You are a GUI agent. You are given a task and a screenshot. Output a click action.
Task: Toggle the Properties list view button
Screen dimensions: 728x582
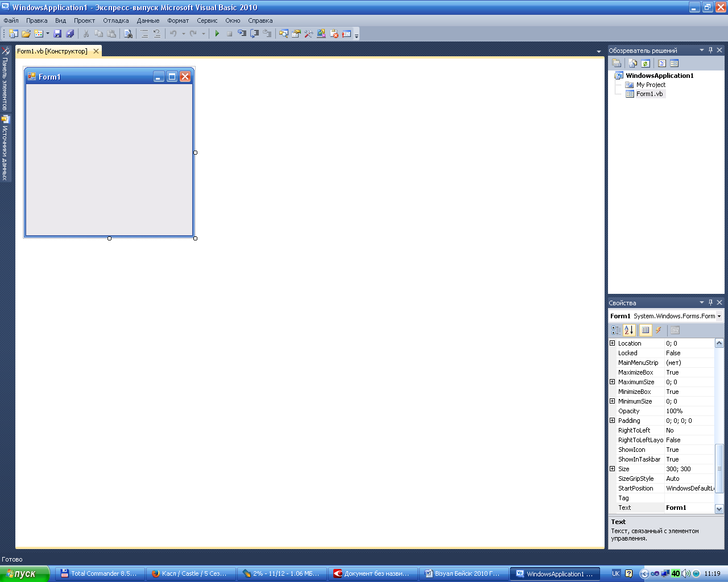[646, 330]
